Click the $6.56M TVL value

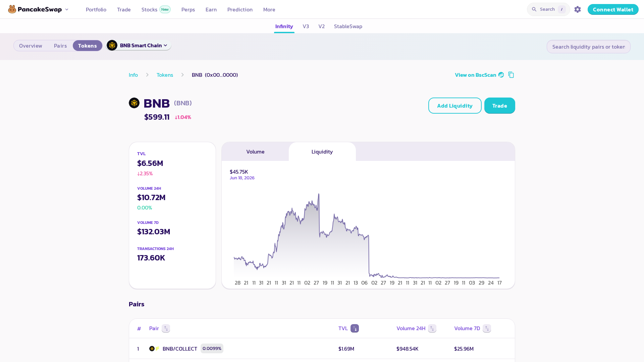(150, 163)
